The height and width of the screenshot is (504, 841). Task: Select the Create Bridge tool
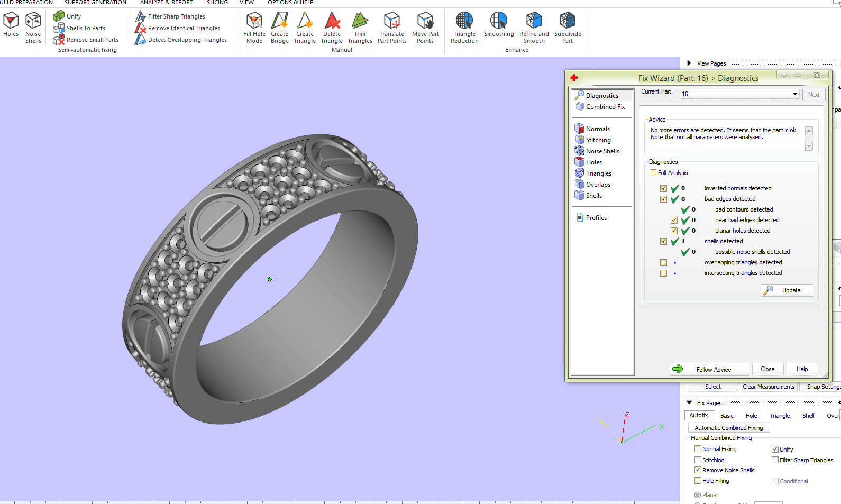point(280,28)
